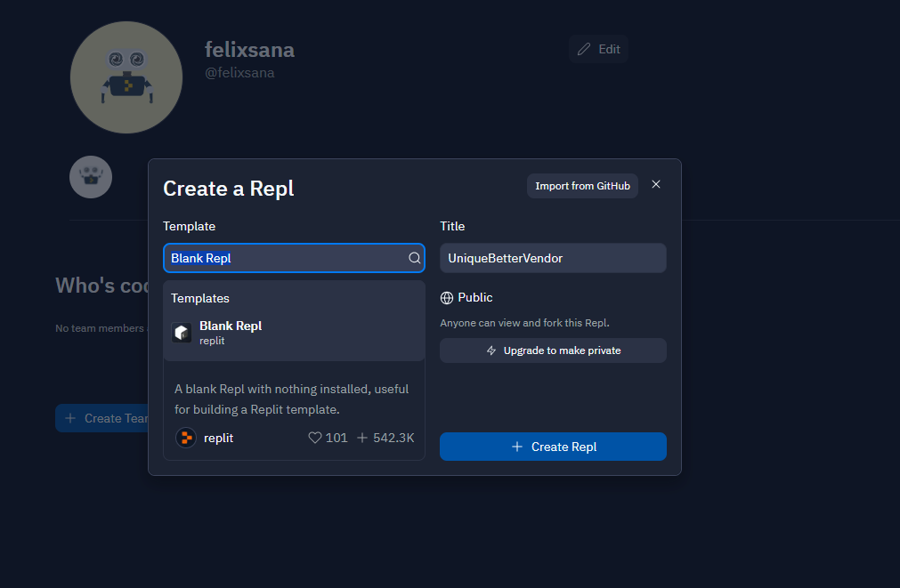Viewport: 900px width, 588px height.
Task: Click the blank Repl description text
Action: [x=292, y=399]
